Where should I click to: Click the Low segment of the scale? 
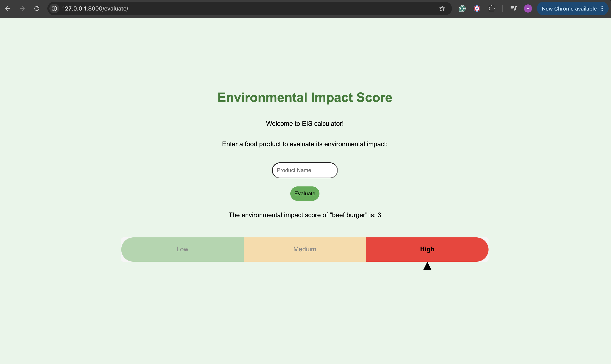point(182,249)
